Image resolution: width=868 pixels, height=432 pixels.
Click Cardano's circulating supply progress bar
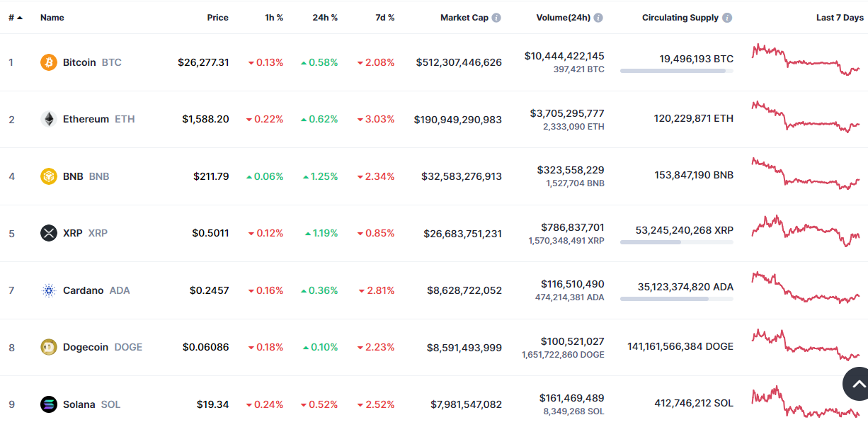tap(677, 299)
